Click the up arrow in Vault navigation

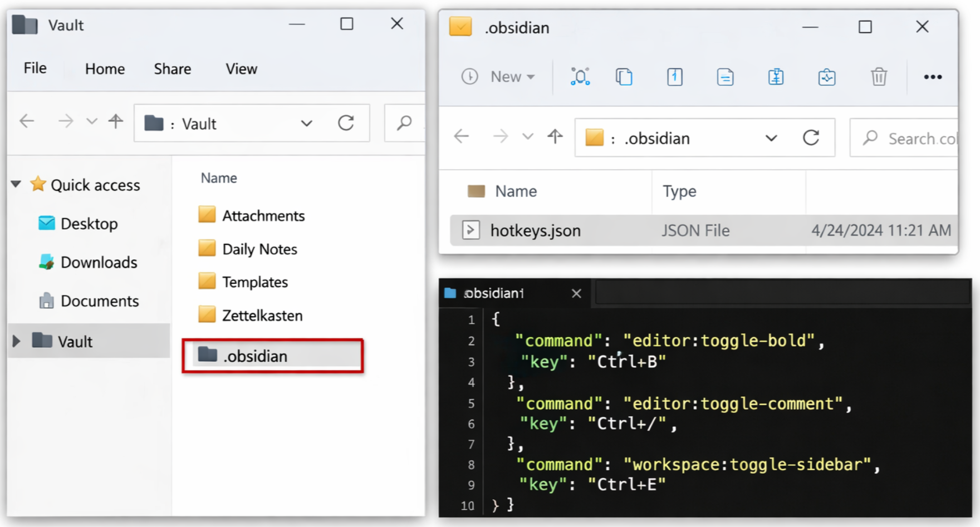pos(116,121)
